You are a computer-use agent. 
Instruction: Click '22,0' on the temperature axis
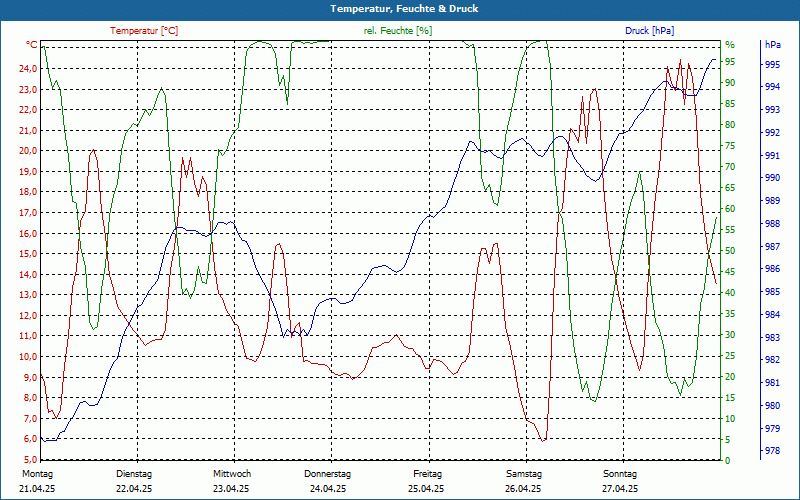(x=28, y=110)
